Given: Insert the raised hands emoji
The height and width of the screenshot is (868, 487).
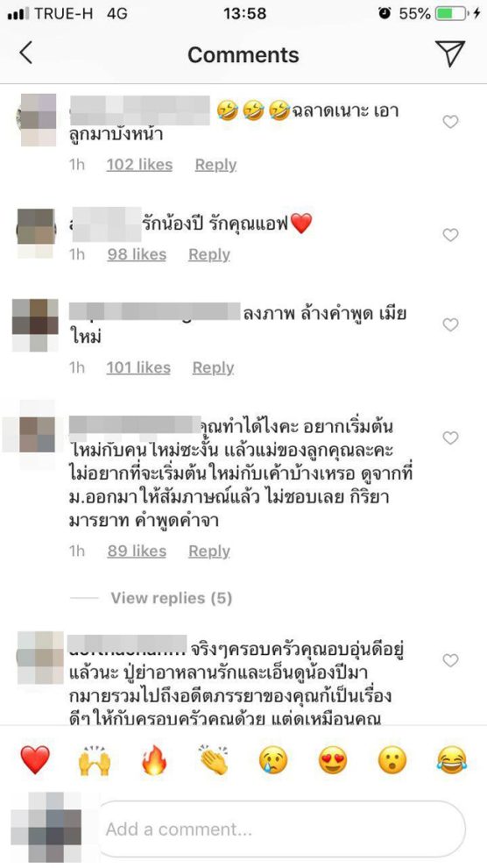Looking at the screenshot, I should (x=95, y=759).
